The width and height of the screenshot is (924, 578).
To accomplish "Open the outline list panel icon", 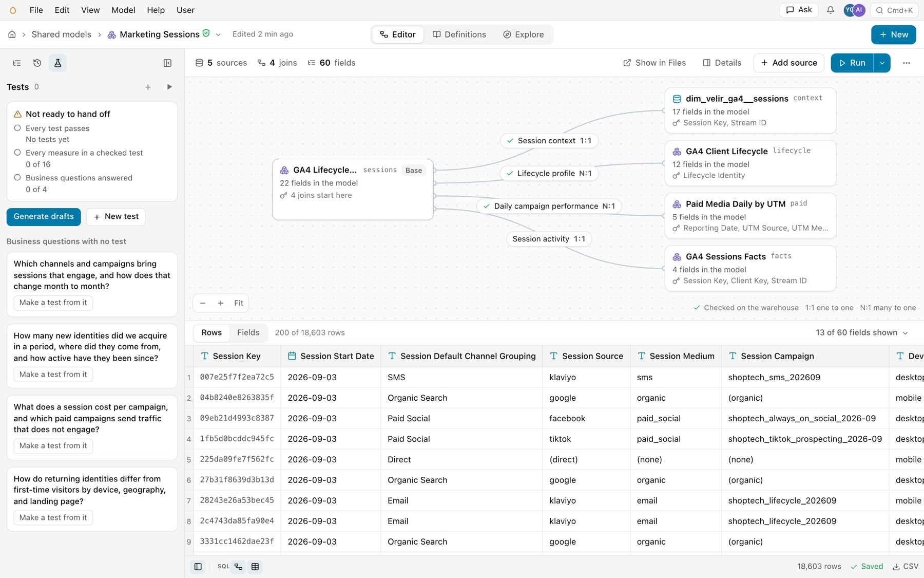I will [17, 63].
